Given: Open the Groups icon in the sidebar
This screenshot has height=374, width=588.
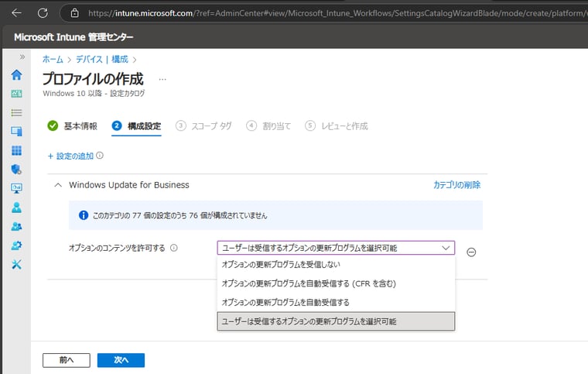Looking at the screenshot, I should point(16,227).
